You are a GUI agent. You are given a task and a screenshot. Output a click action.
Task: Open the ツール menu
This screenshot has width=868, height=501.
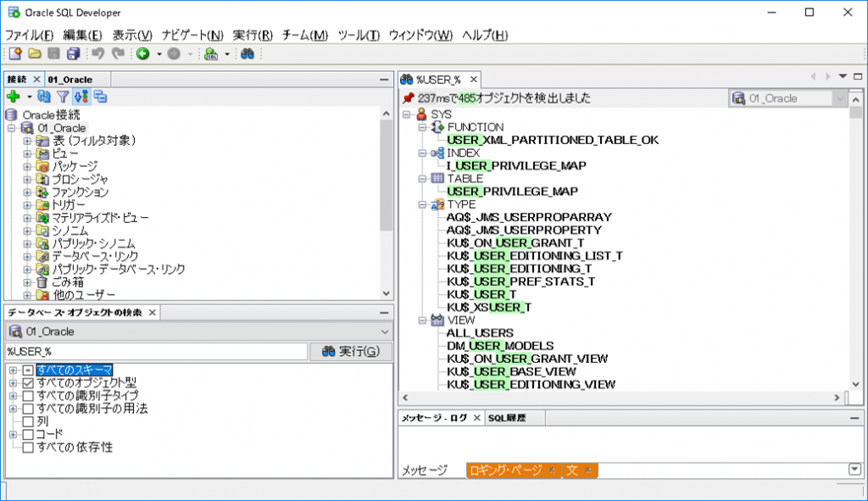[x=359, y=36]
